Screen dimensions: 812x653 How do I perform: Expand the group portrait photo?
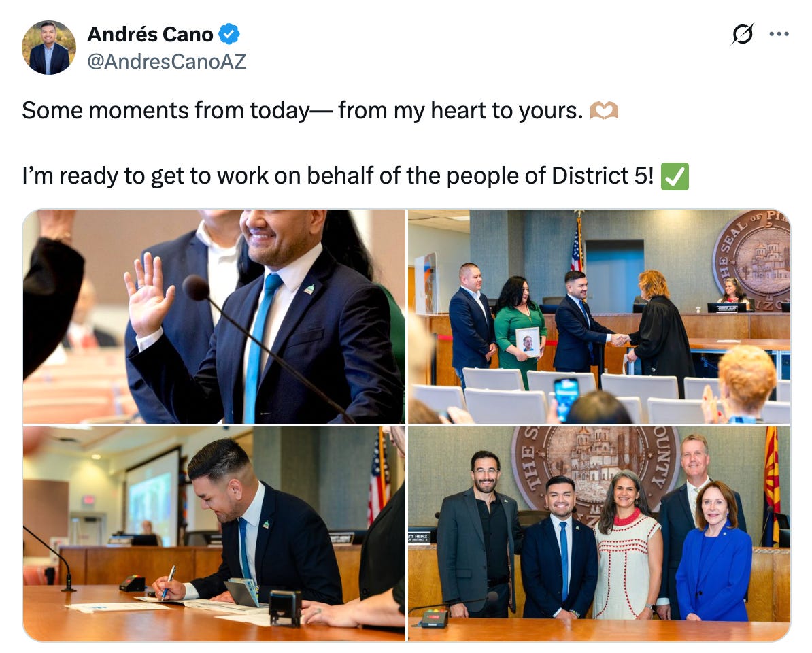pyautogui.click(x=599, y=533)
